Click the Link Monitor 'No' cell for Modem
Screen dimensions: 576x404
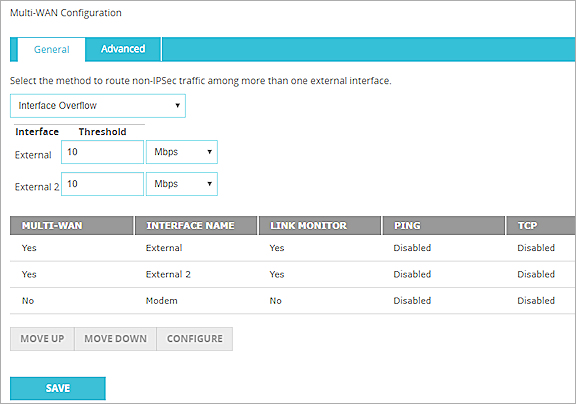(x=276, y=301)
